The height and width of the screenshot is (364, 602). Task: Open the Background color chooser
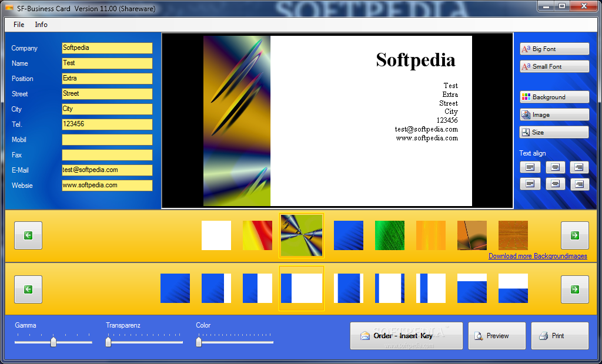point(554,97)
